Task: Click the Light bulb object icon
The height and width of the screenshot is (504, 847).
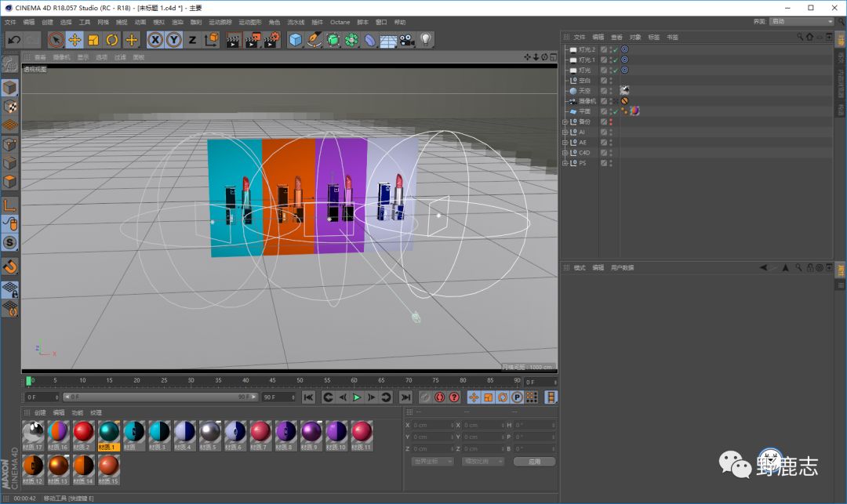Action: 426,39
